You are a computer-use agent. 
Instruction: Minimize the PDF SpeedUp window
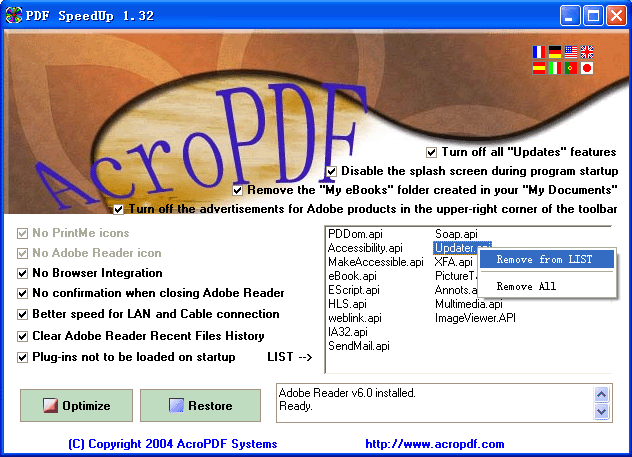(570, 16)
